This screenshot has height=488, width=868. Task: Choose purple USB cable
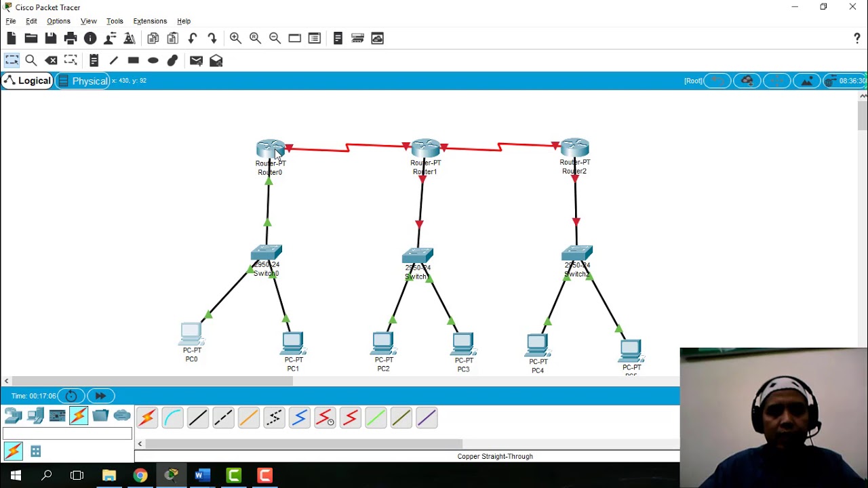pyautogui.click(x=427, y=418)
